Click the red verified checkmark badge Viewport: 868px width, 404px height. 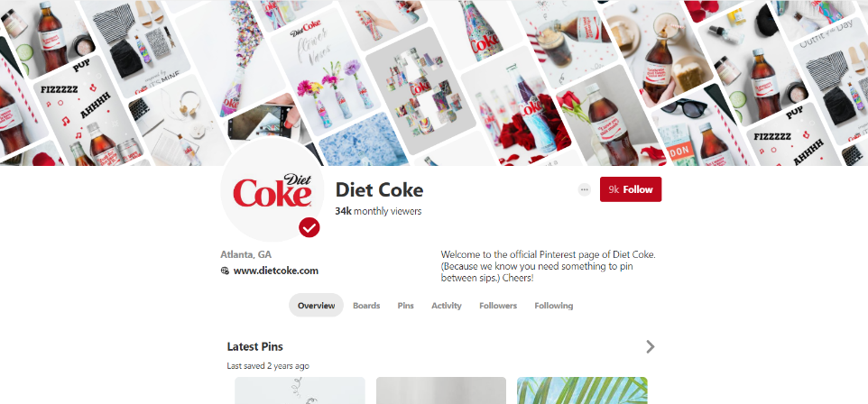click(x=309, y=227)
